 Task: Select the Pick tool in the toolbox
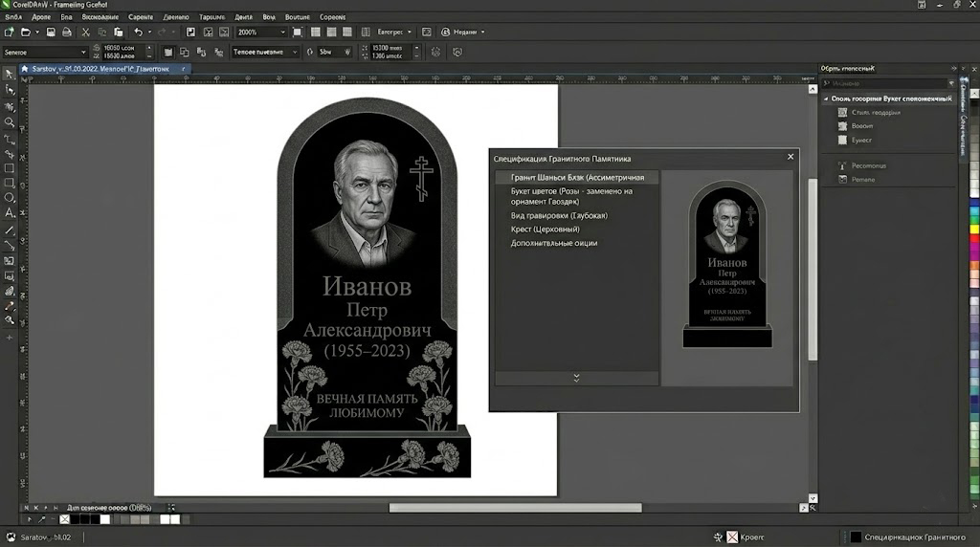point(10,73)
